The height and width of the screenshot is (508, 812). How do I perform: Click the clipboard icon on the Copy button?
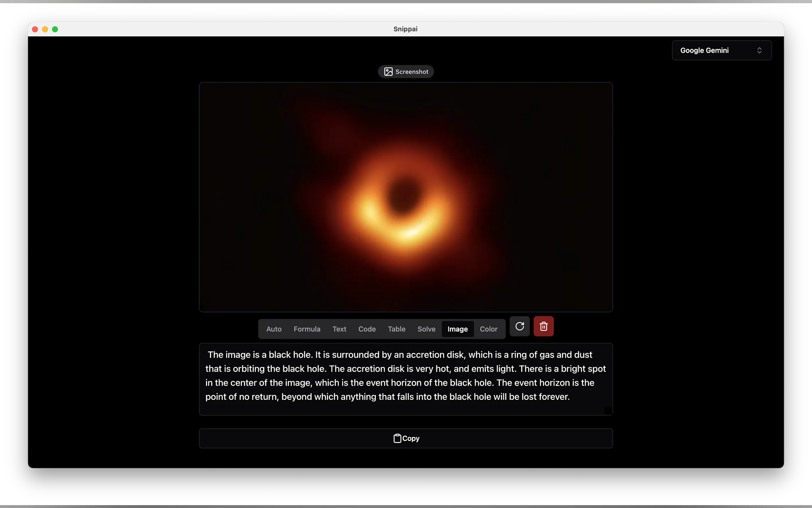[x=397, y=438]
